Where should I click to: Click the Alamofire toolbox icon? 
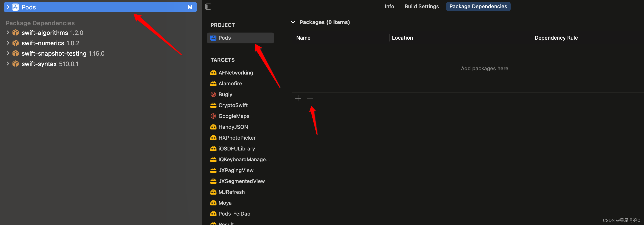pos(213,83)
